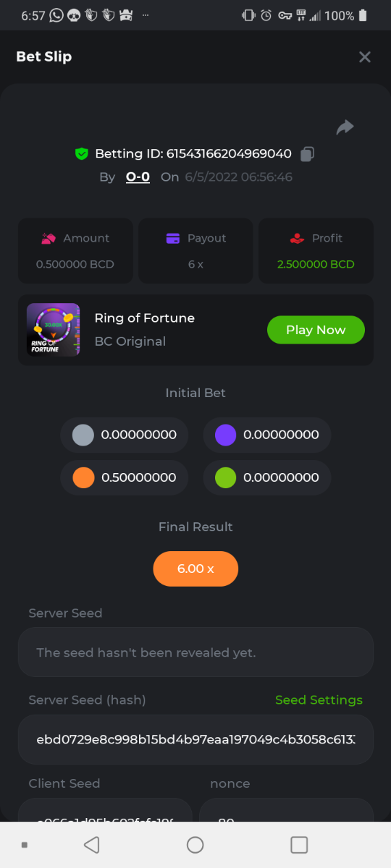Select the 6.00 x final result badge

coord(195,569)
